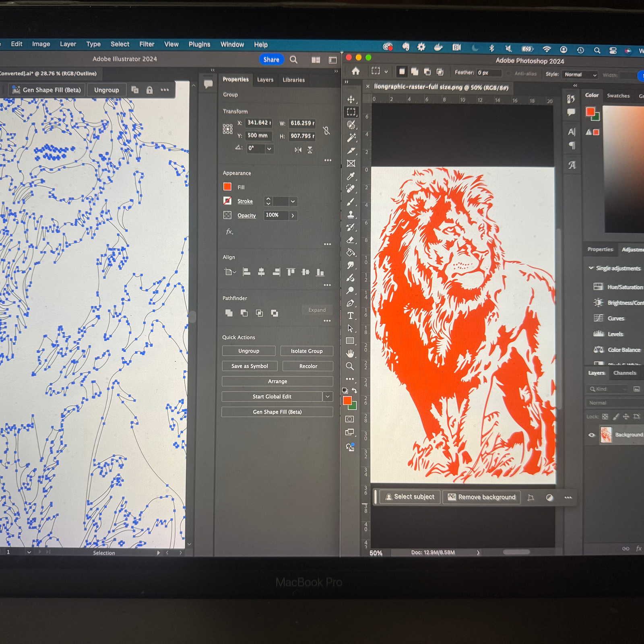Screen dimensions: 644x644
Task: Select the Zoom tool in the toolbar
Action: click(350, 366)
